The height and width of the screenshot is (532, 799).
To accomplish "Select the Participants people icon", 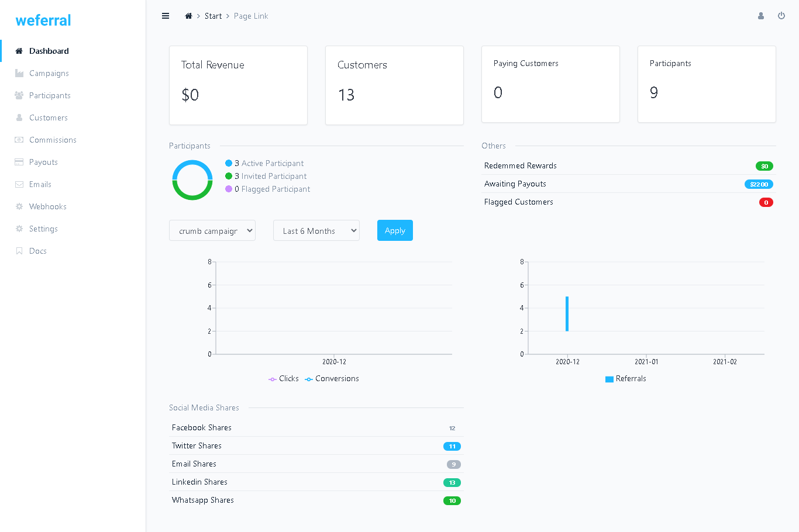I will (18, 95).
